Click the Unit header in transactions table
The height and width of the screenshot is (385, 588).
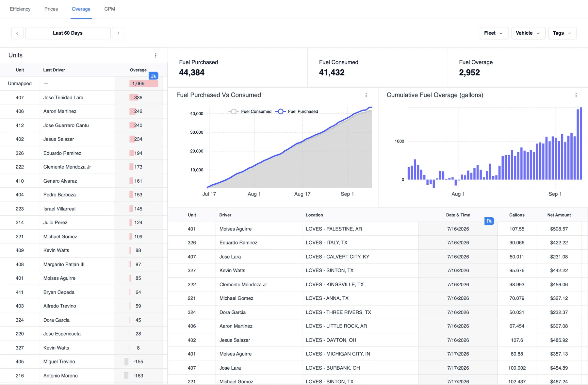(192, 215)
